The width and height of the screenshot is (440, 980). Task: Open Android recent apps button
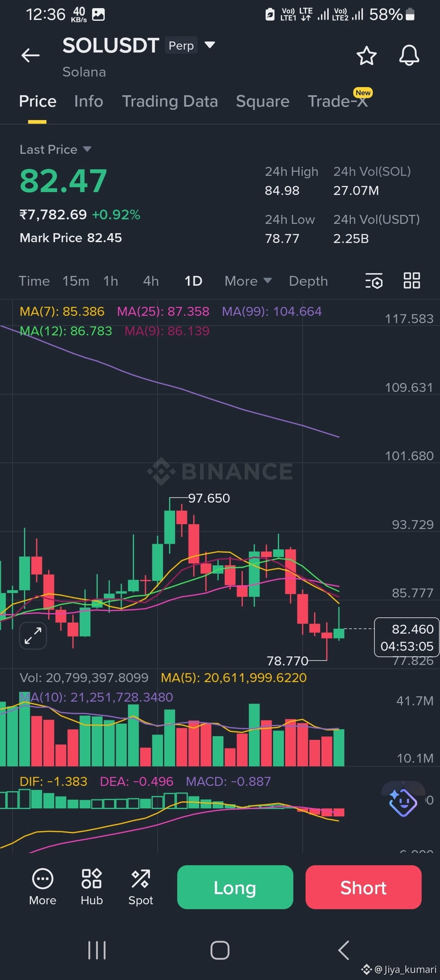point(97,951)
